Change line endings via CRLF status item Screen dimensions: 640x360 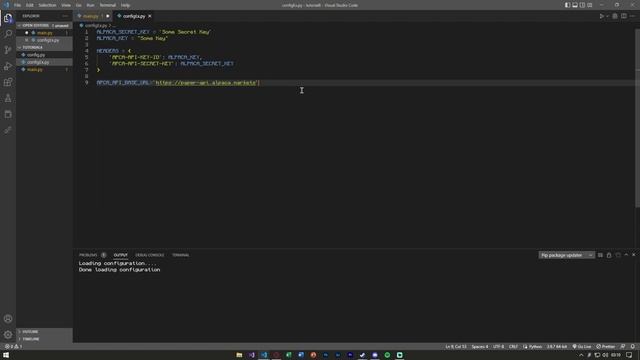point(513,347)
